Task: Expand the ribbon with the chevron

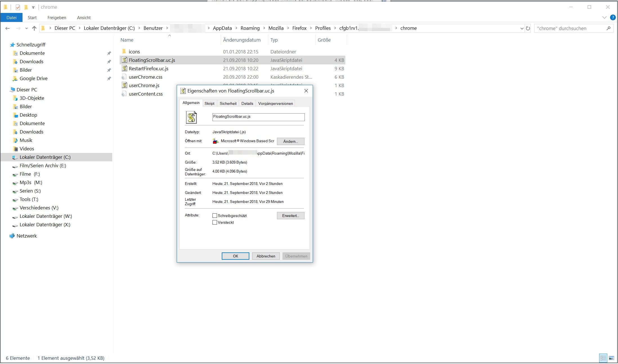Action: click(x=604, y=17)
